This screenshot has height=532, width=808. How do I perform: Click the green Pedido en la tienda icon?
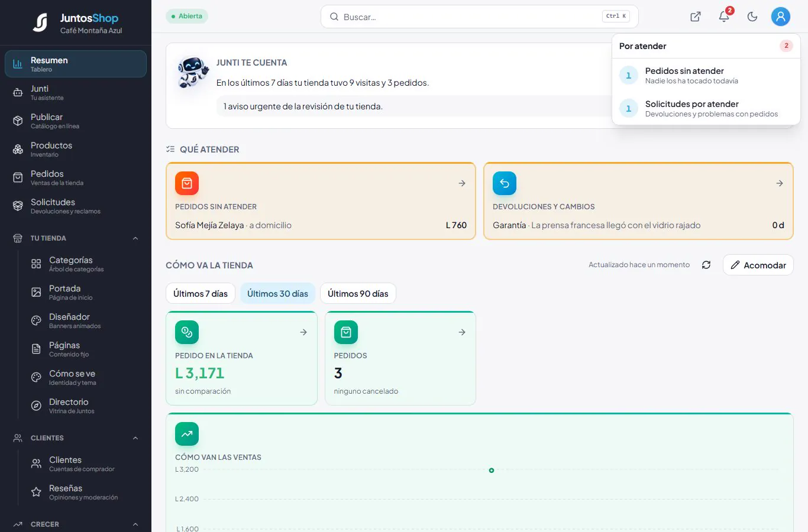pyautogui.click(x=187, y=332)
